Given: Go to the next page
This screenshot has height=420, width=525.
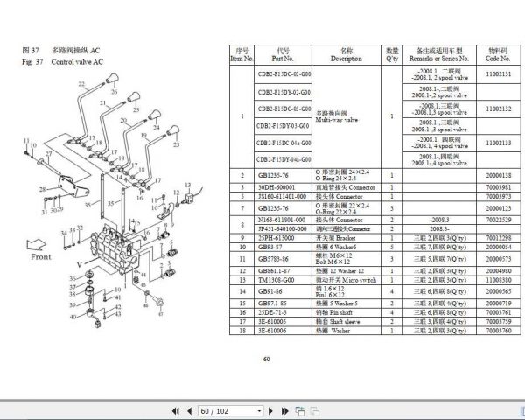Looking at the screenshot, I should tap(270, 411).
